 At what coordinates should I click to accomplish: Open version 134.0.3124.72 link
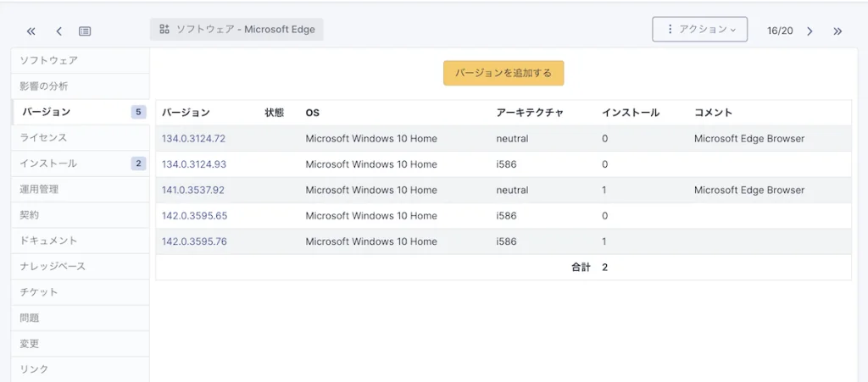pos(194,139)
